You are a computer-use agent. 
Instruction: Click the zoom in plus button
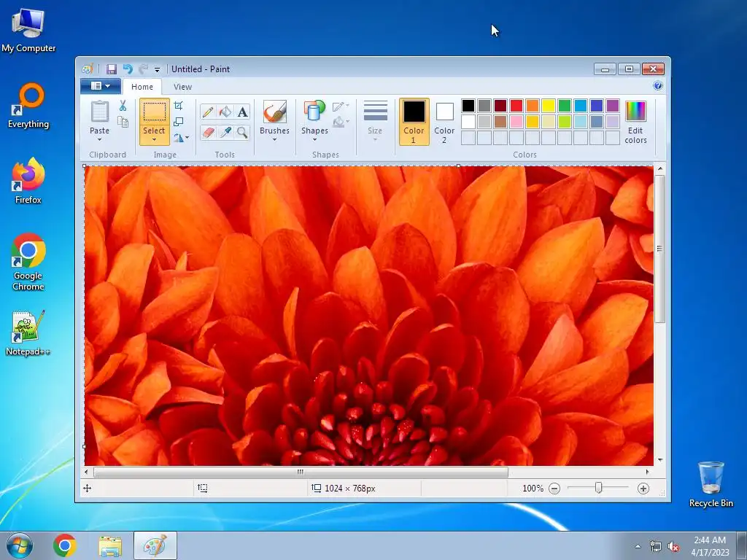(643, 489)
